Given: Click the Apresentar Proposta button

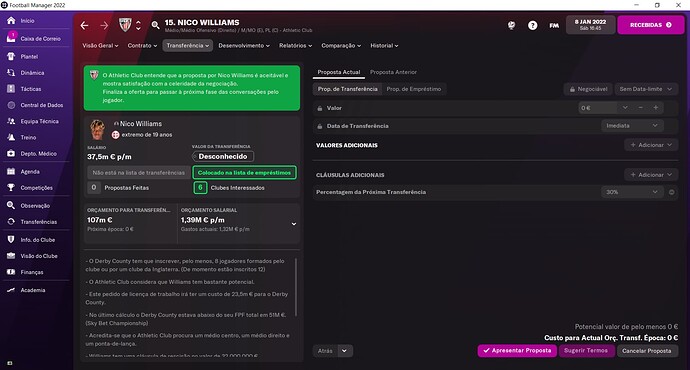Looking at the screenshot, I should [517, 351].
